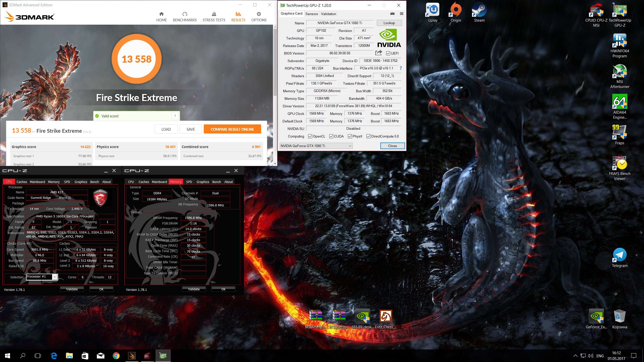Screen dimensions: 644x362
Task: Click Compare Result Online button
Action: 232,129
